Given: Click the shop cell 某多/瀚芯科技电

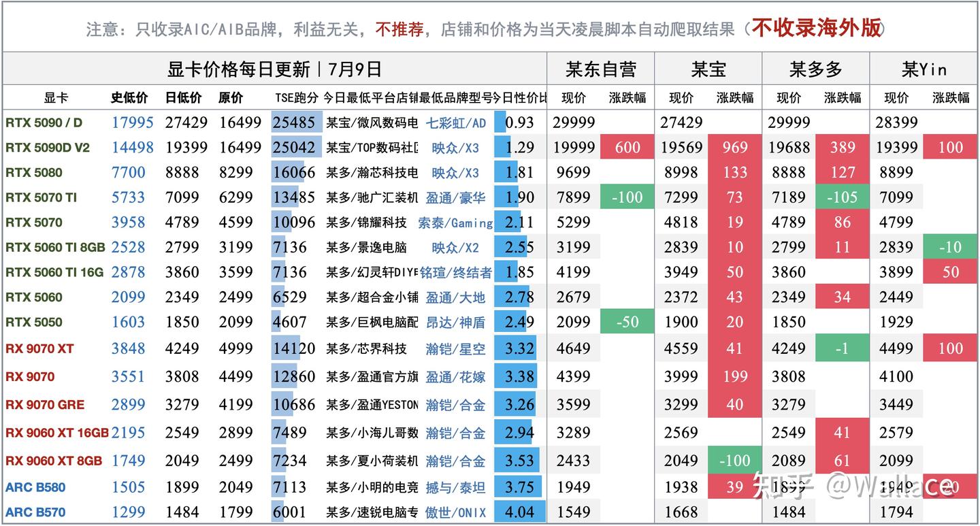Looking at the screenshot, I should [372, 173].
